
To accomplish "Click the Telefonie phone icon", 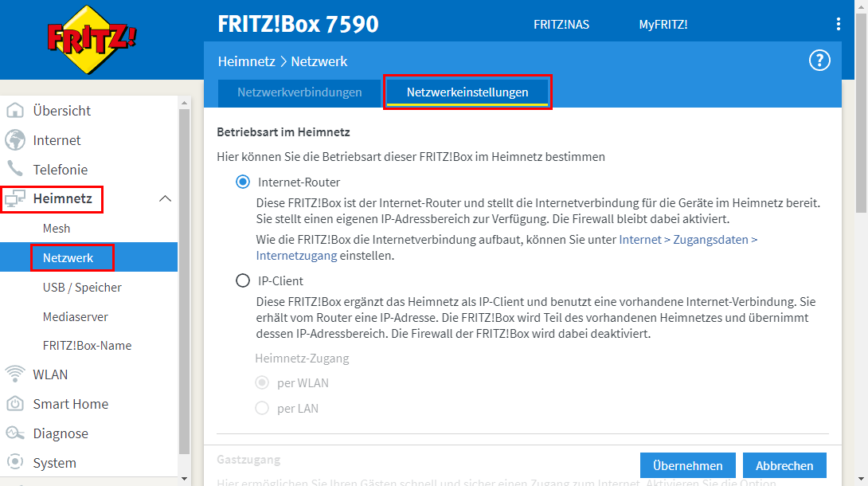I will (15, 169).
